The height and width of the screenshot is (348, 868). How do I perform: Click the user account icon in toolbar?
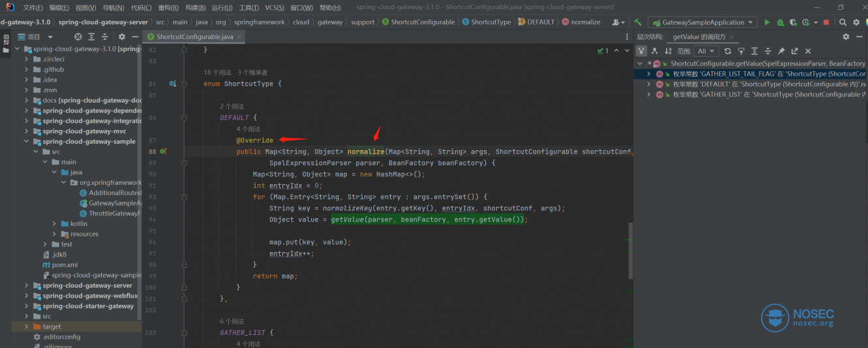[x=618, y=22]
